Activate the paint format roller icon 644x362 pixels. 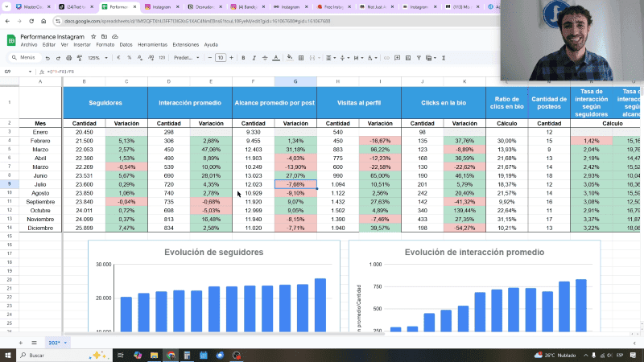click(x=80, y=58)
